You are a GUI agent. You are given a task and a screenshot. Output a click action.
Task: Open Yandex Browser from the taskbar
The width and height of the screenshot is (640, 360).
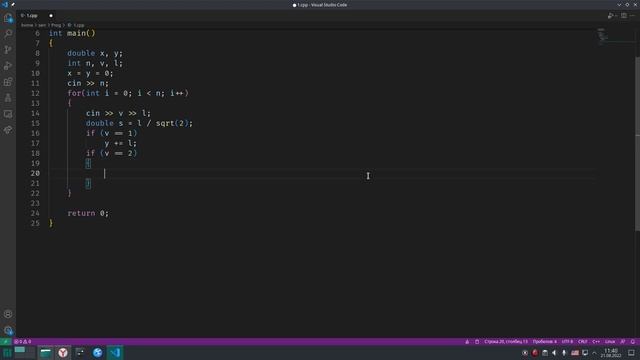[x=63, y=353]
